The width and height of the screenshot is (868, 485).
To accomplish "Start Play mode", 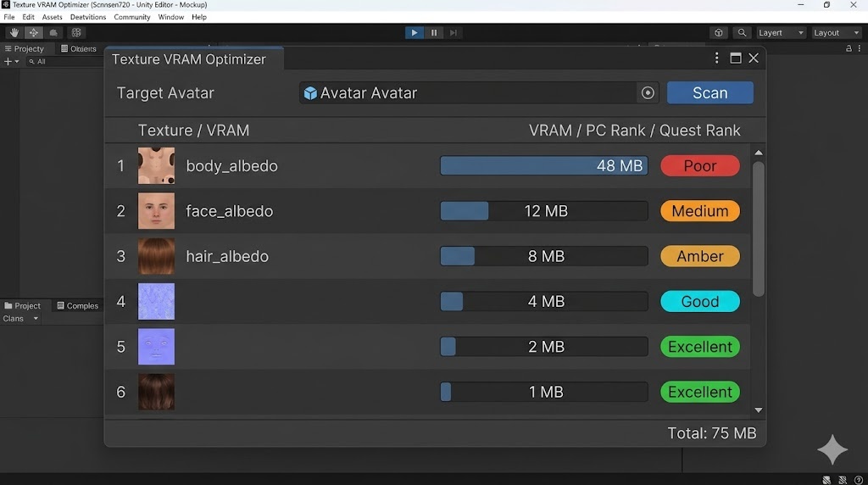I will (x=414, y=33).
